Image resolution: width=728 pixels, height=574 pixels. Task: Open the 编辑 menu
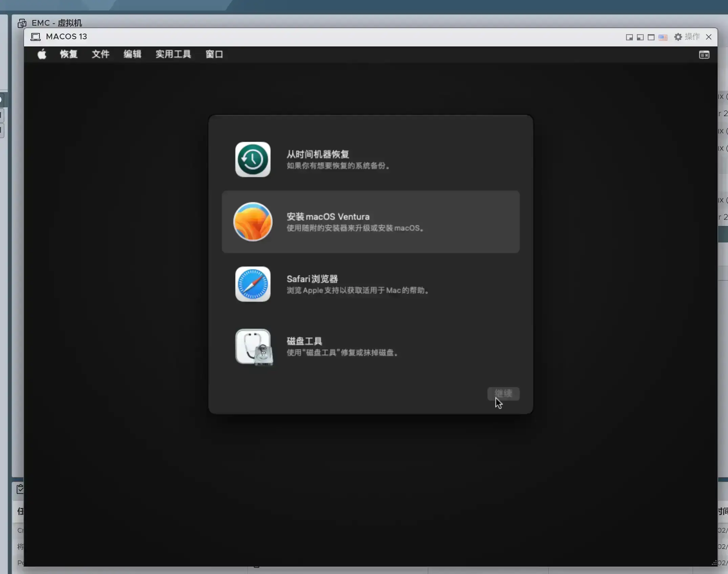(132, 54)
